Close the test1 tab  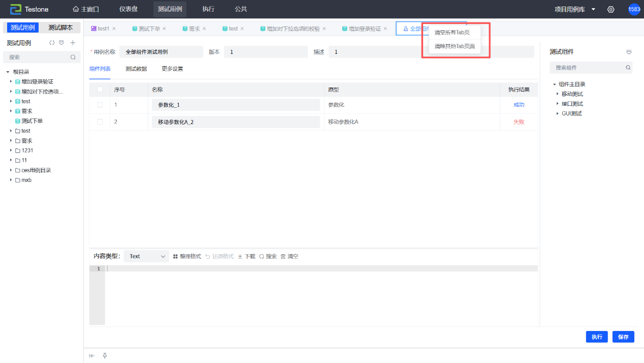click(x=114, y=29)
